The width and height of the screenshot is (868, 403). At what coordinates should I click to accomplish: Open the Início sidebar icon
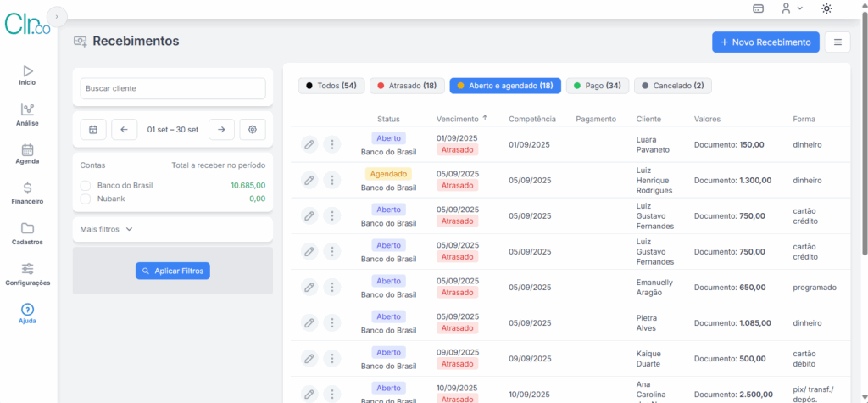(27, 71)
